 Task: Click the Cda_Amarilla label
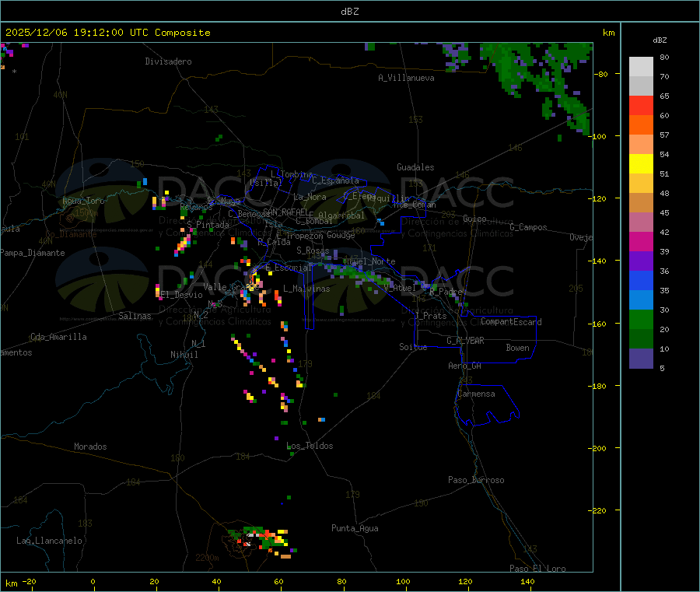58,337
